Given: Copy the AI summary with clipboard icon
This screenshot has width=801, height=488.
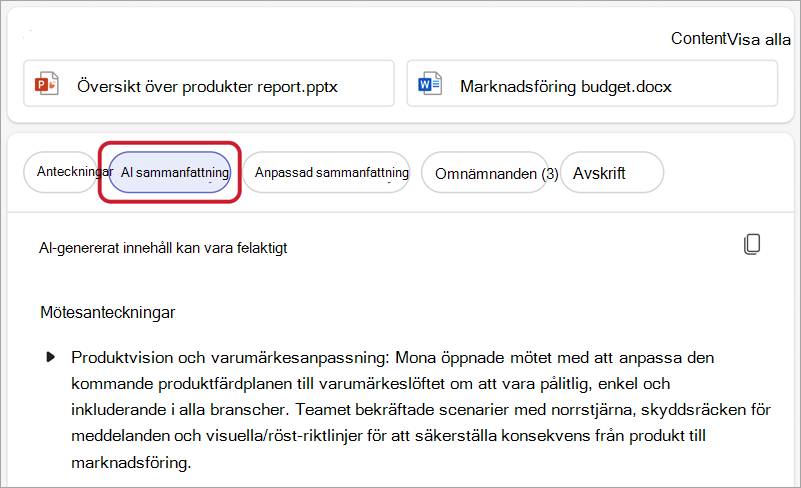Looking at the screenshot, I should pyautogui.click(x=752, y=244).
